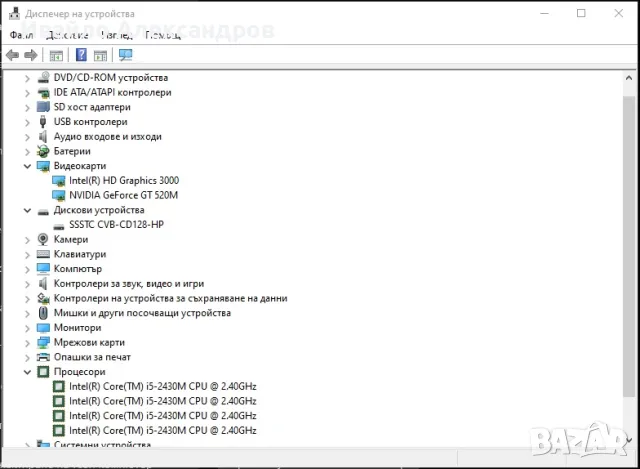Screen dimensions: 640x469
Task: Click the Back arrow in the toolbar
Action: (12, 55)
